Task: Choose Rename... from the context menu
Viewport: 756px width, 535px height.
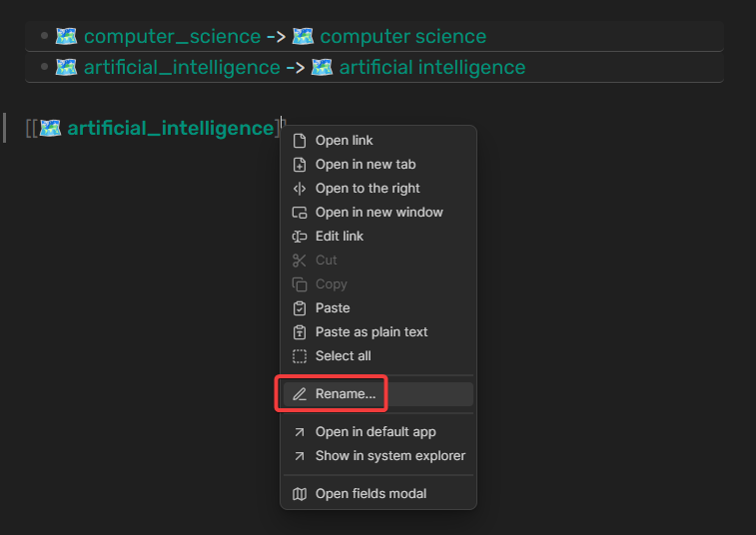Action: point(346,394)
